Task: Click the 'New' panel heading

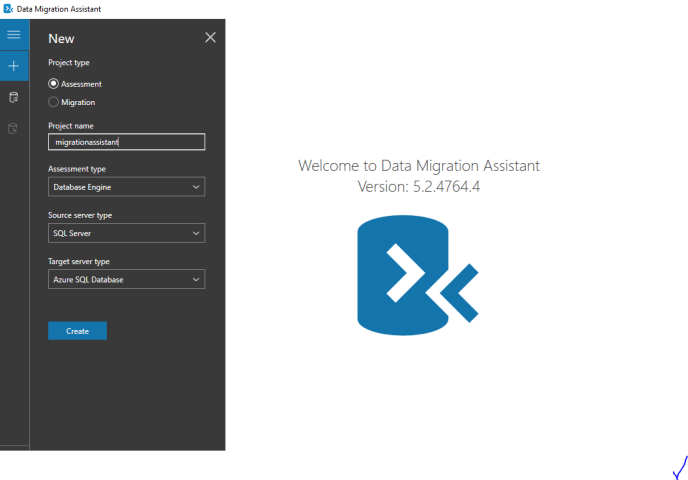Action: coord(61,39)
